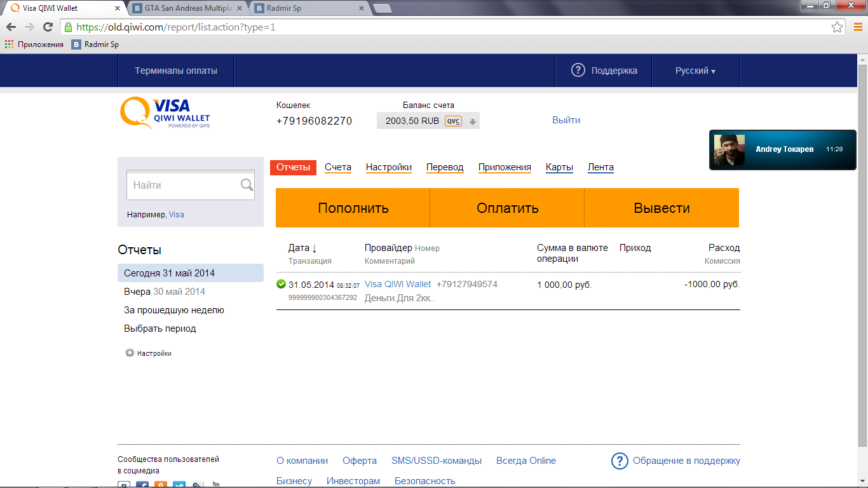This screenshot has width=868, height=488.
Task: Click the support request question icon
Action: click(x=620, y=461)
